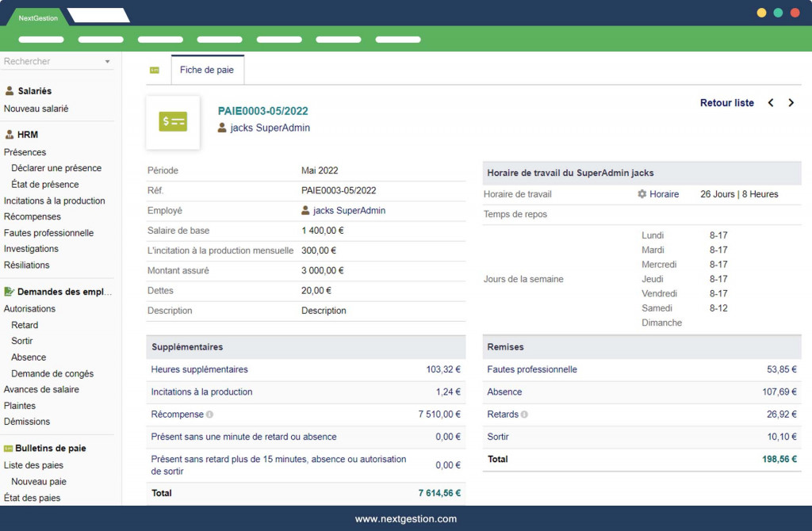Open the jacks SuperAdmin employee link
This screenshot has height=531, width=812.
tap(349, 211)
